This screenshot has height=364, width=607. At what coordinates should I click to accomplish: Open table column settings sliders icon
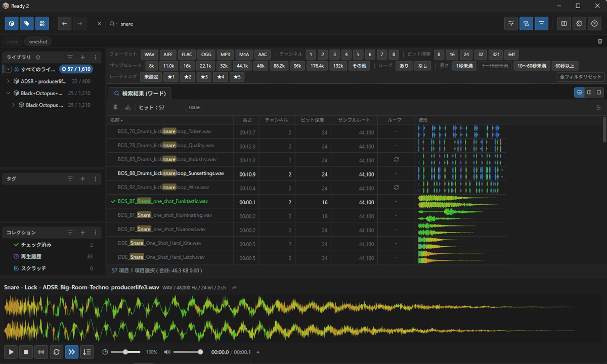pos(599,107)
